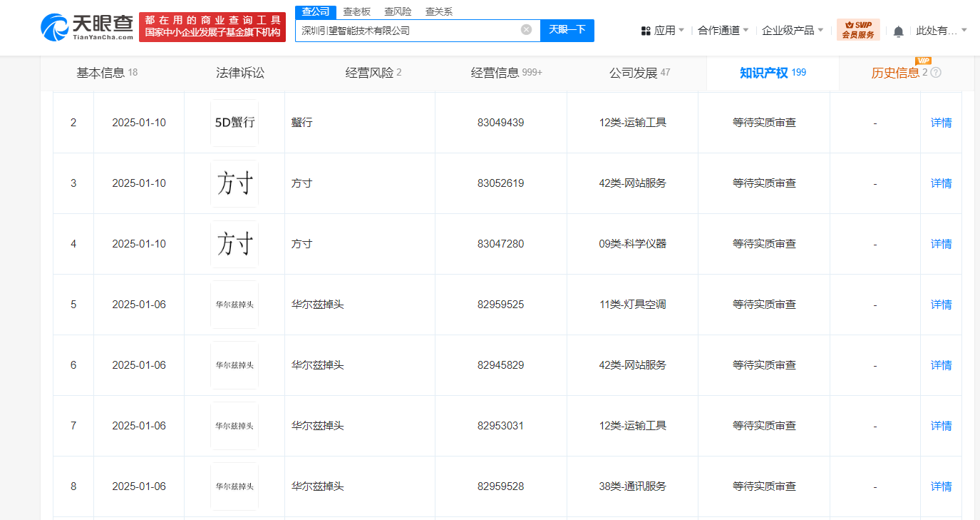Image resolution: width=980 pixels, height=520 pixels.
Task: Clear the search box with the X icon
Action: click(526, 30)
